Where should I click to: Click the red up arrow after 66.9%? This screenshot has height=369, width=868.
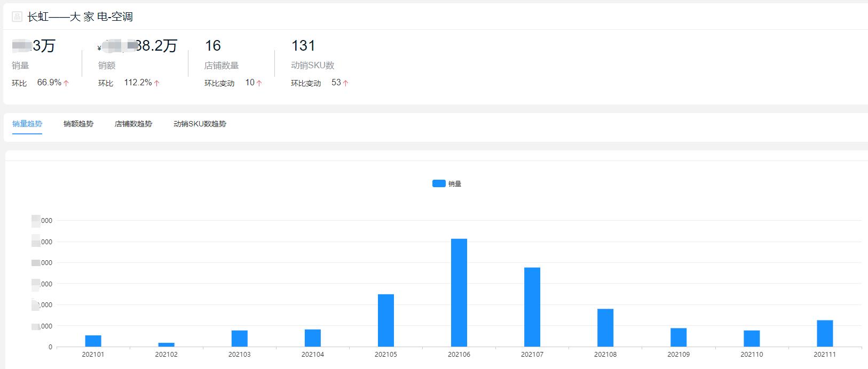pos(66,83)
